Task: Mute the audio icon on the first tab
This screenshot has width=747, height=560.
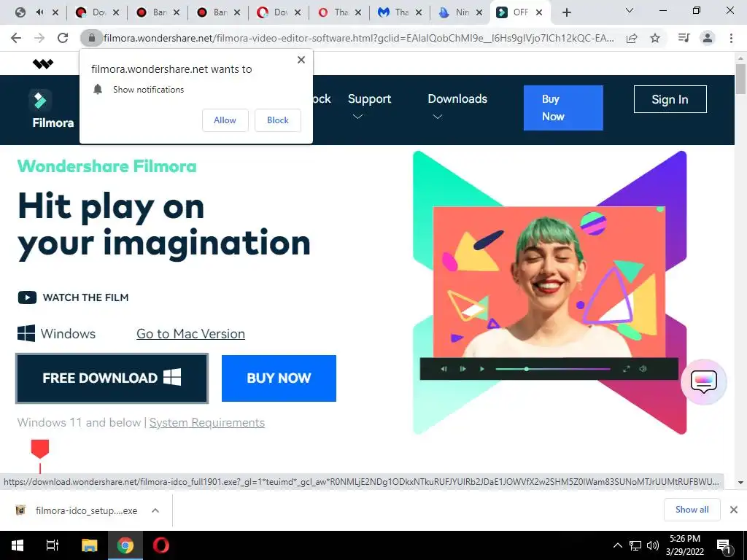Action: (x=40, y=12)
